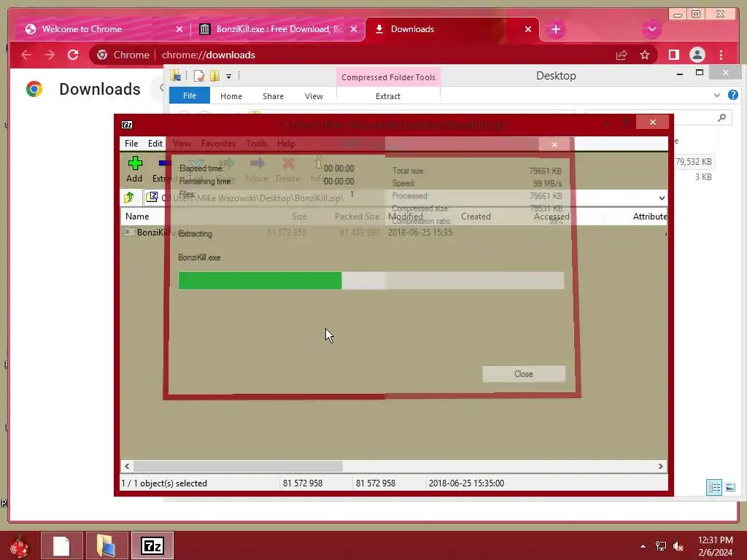Open the Chrome profile avatar
The height and width of the screenshot is (560, 747).
(697, 55)
